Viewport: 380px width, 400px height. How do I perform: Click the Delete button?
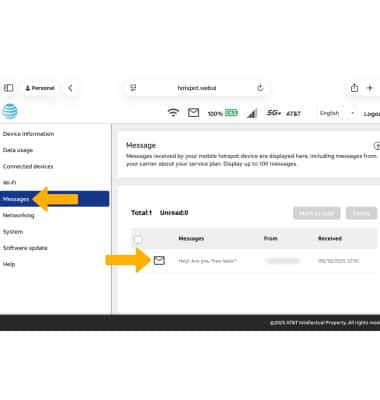(361, 213)
